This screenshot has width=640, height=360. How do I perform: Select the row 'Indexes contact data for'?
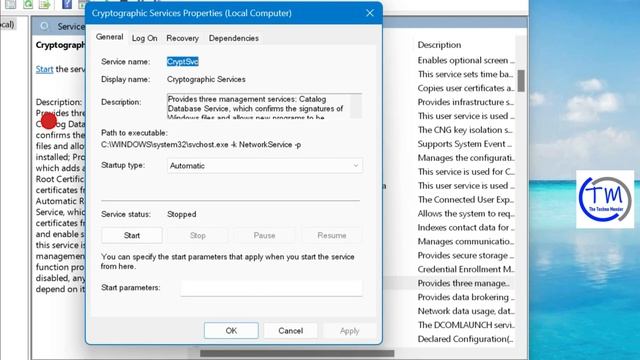point(465,227)
